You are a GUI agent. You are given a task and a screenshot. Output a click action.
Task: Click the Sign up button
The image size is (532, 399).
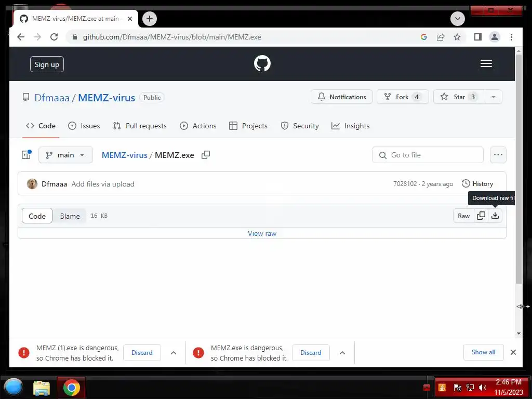point(47,64)
